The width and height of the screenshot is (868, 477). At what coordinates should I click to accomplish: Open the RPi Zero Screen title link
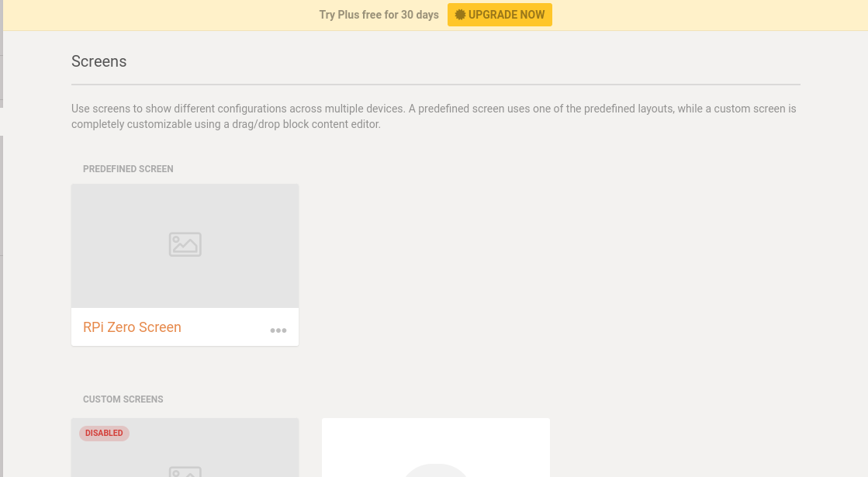click(132, 327)
